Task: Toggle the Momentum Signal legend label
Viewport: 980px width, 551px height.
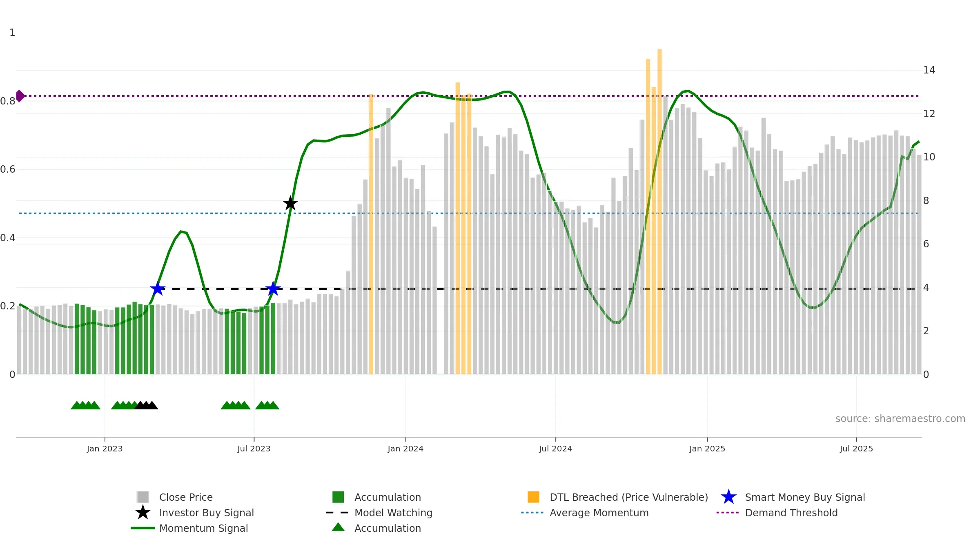Action: (x=204, y=528)
